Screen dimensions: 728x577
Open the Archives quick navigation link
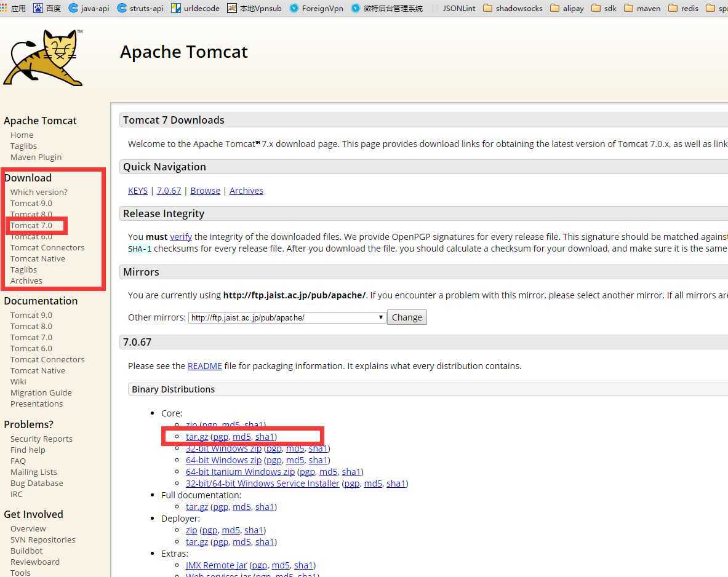pyautogui.click(x=246, y=191)
